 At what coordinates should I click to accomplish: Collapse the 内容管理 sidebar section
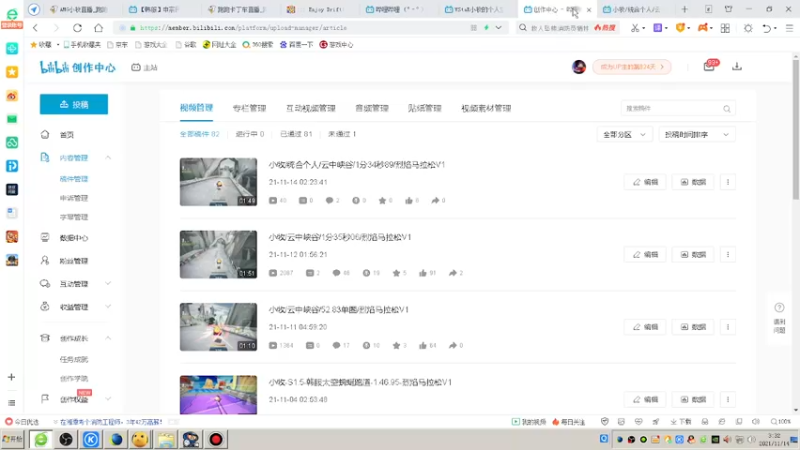108,158
